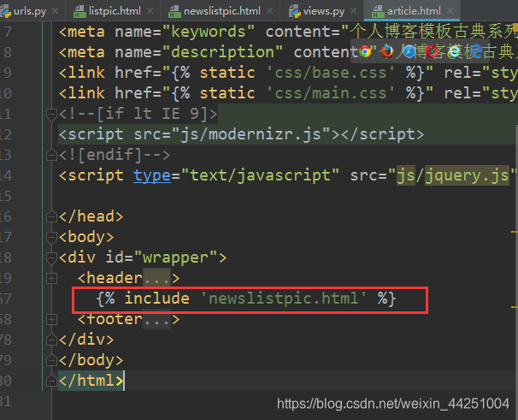Screen dimensions: 518x420
Task: Click the HTML file icon on newslistpic.html tab
Action: click(x=174, y=12)
